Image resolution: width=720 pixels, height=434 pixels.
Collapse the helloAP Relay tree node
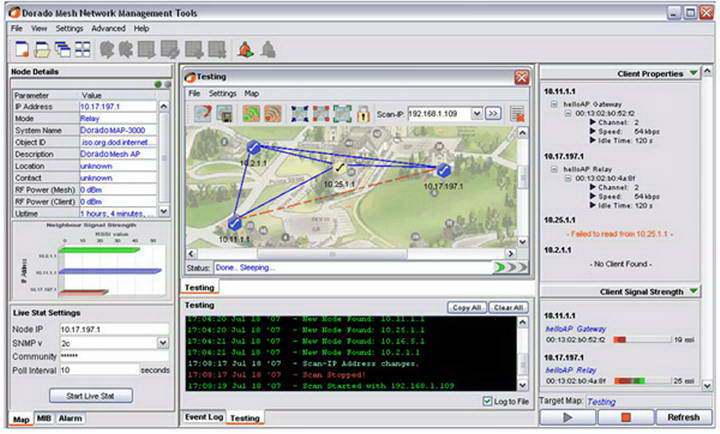pyautogui.click(x=554, y=169)
